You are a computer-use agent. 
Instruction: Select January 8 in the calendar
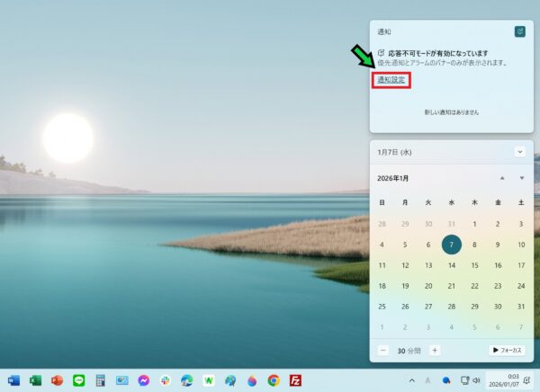pos(474,245)
